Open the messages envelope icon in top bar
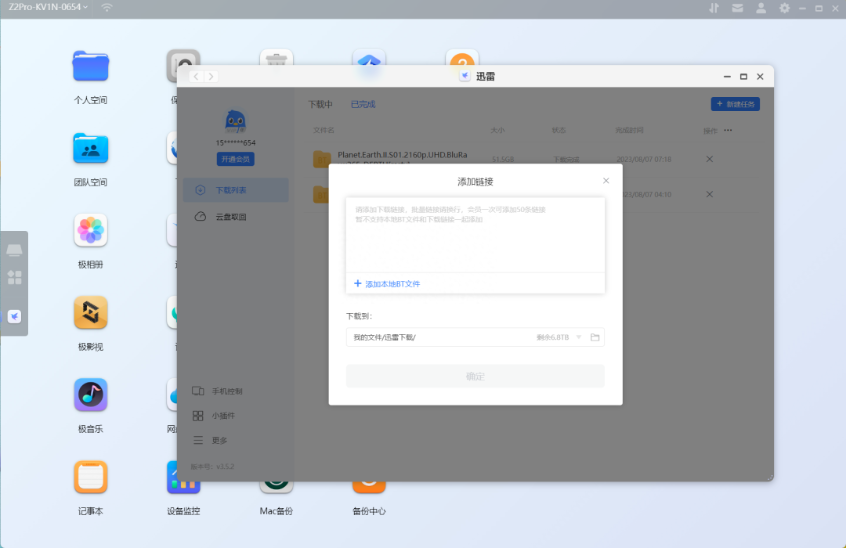 pyautogui.click(x=738, y=8)
